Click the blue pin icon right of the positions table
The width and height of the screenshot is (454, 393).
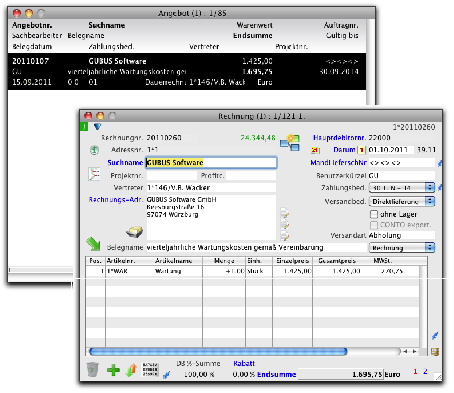click(x=435, y=336)
